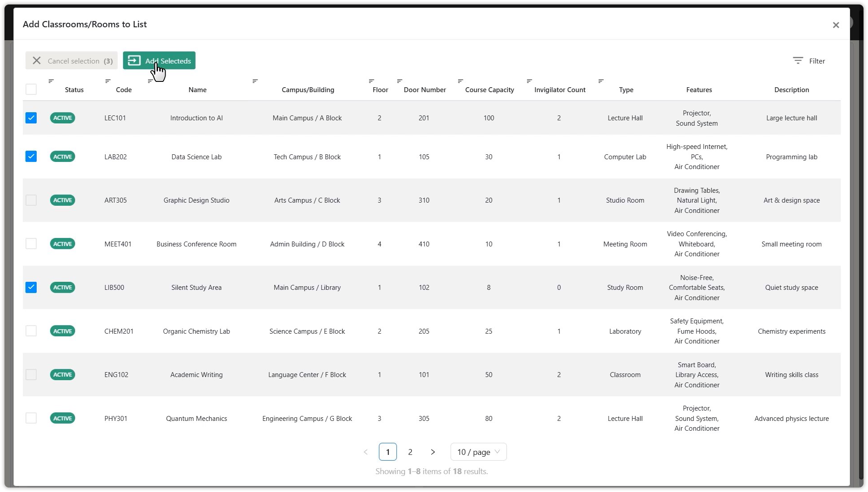The height and width of the screenshot is (492, 868).
Task: Sort by Invigilator Count icon
Action: (x=529, y=81)
